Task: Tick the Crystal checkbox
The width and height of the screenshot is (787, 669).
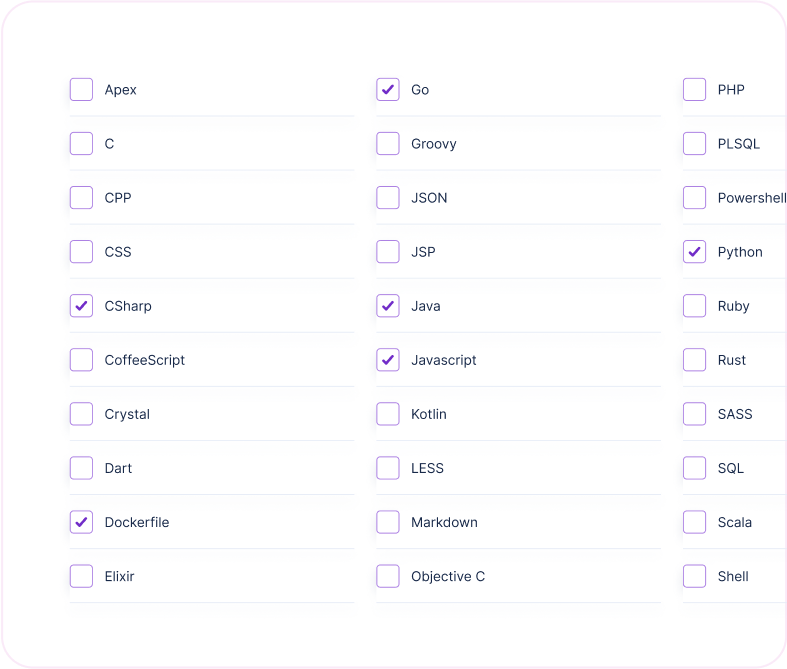Action: pyautogui.click(x=82, y=414)
